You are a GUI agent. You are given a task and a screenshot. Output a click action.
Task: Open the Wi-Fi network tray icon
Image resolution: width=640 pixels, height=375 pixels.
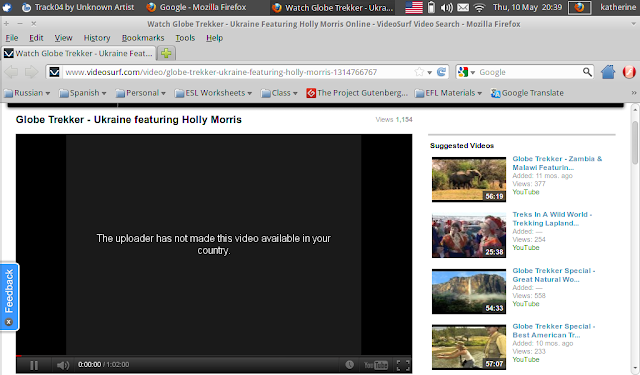point(480,7)
